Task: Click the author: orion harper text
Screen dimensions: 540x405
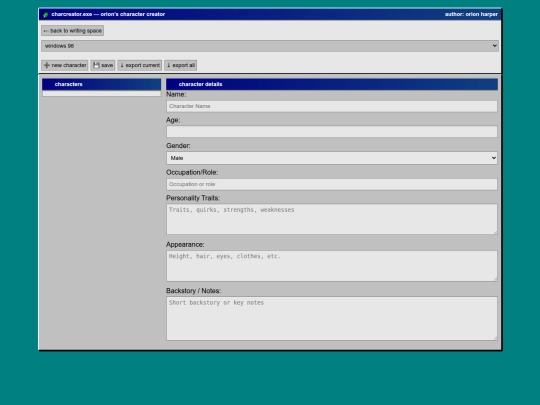Action: (x=471, y=14)
